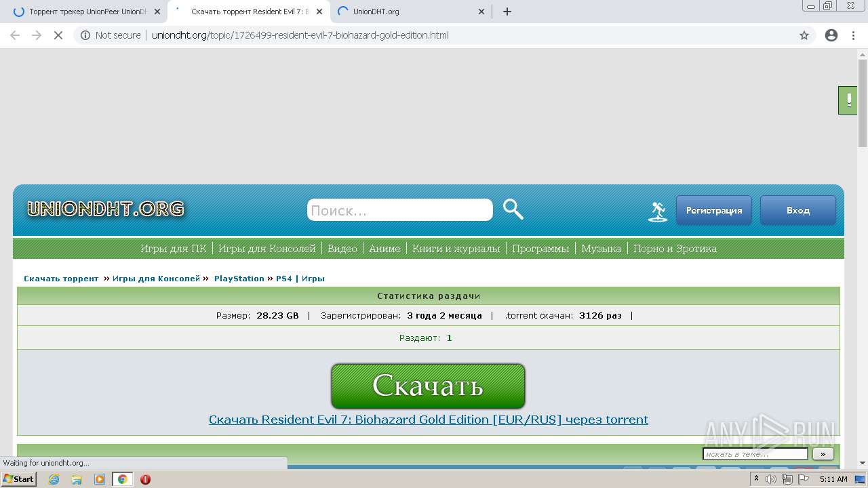
Task: Click Игры для Консолей breadcrumb link
Action: click(156, 279)
